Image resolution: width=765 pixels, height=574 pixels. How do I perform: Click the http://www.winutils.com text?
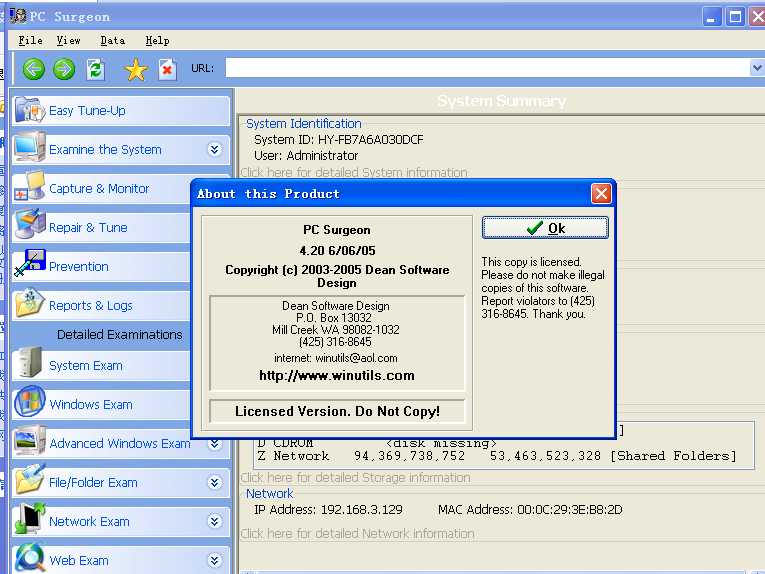(x=337, y=376)
